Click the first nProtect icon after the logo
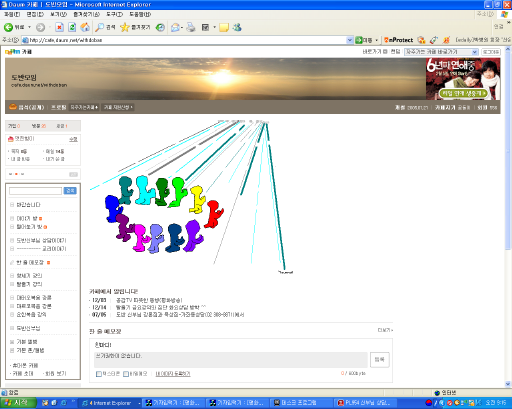The image size is (512, 409). click(x=422, y=40)
